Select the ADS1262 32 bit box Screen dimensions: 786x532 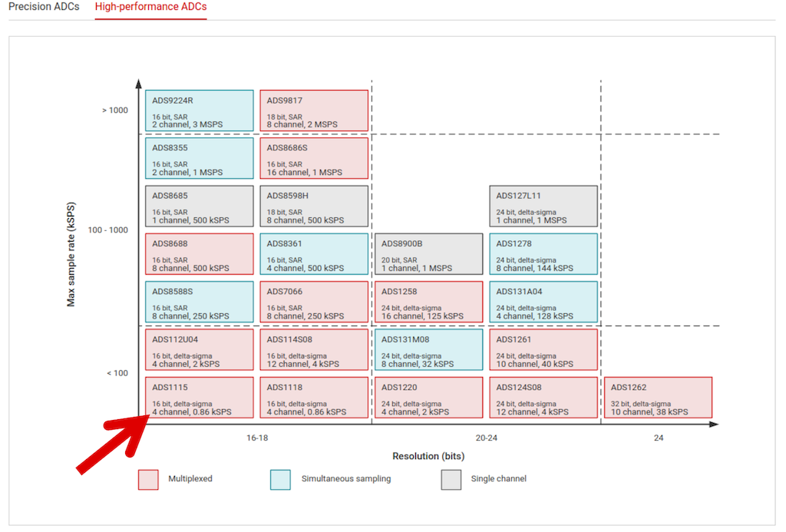click(659, 398)
